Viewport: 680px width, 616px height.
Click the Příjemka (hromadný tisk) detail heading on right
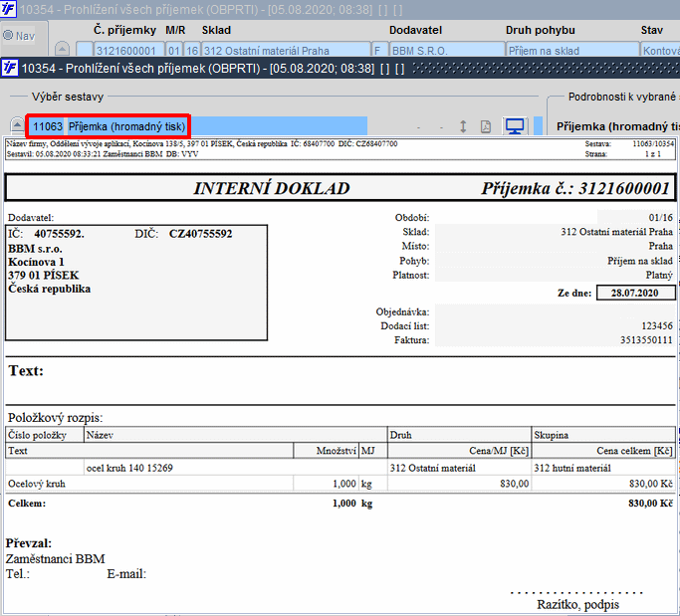[x=618, y=126]
